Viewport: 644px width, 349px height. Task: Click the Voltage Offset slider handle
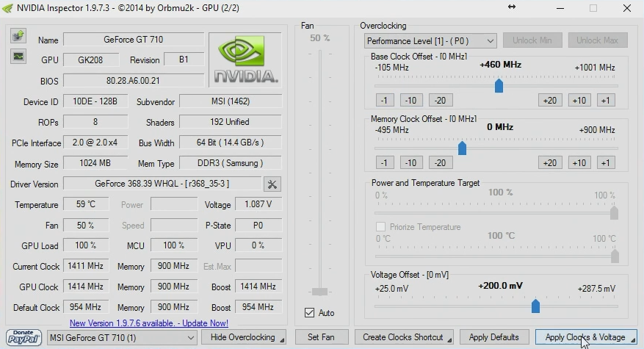pyautogui.click(x=535, y=306)
